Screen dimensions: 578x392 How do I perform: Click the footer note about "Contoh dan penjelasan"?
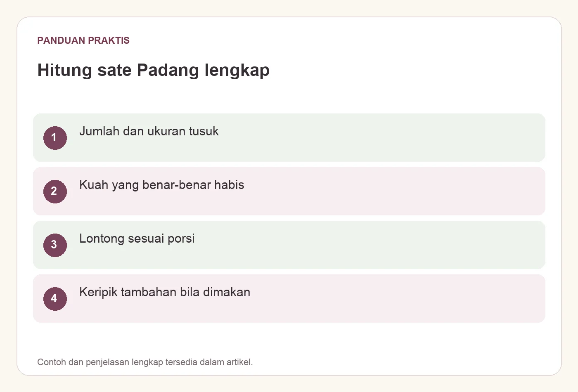145,362
